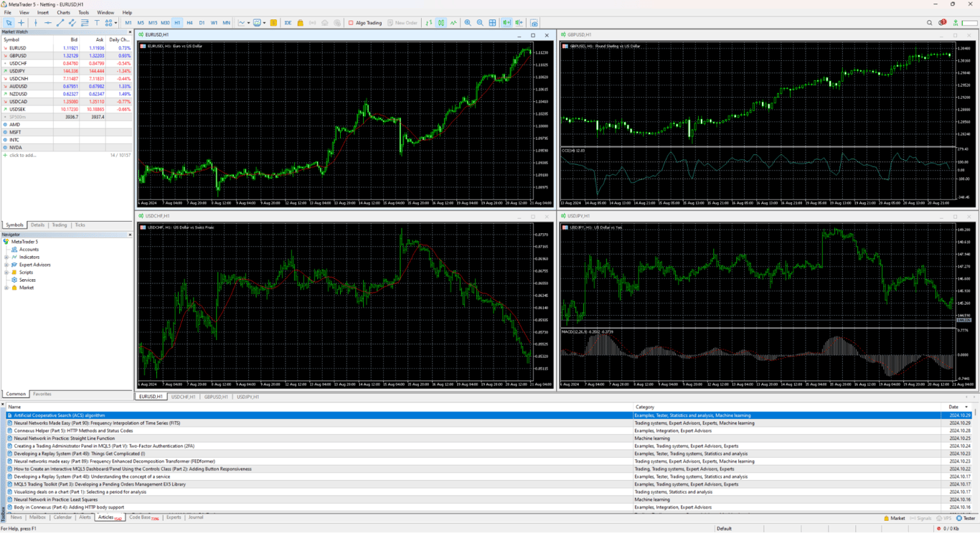Viewport: 980px width, 533px height.
Task: Select the Crosshair tool
Action: click(22, 22)
